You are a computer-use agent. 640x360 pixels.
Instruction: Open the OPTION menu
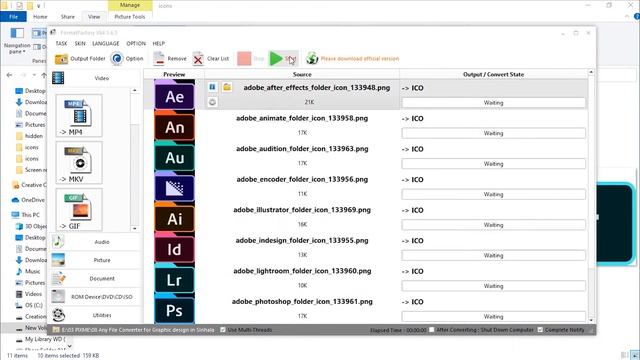pyautogui.click(x=136, y=43)
